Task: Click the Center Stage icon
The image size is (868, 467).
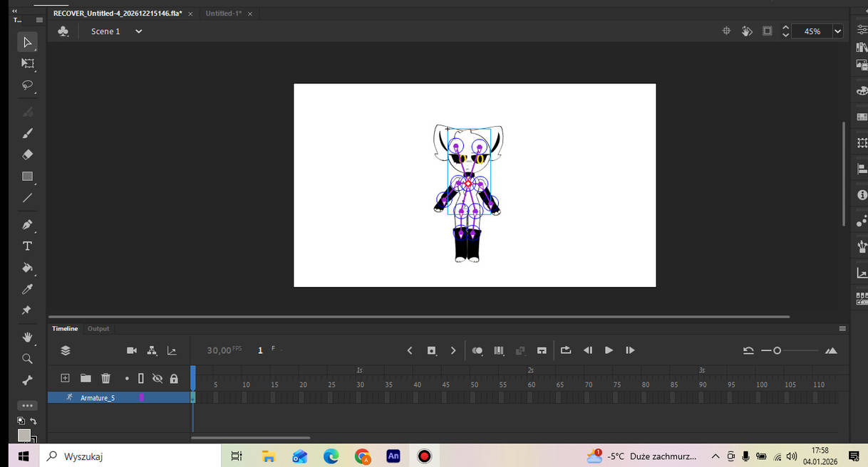Action: point(726,31)
